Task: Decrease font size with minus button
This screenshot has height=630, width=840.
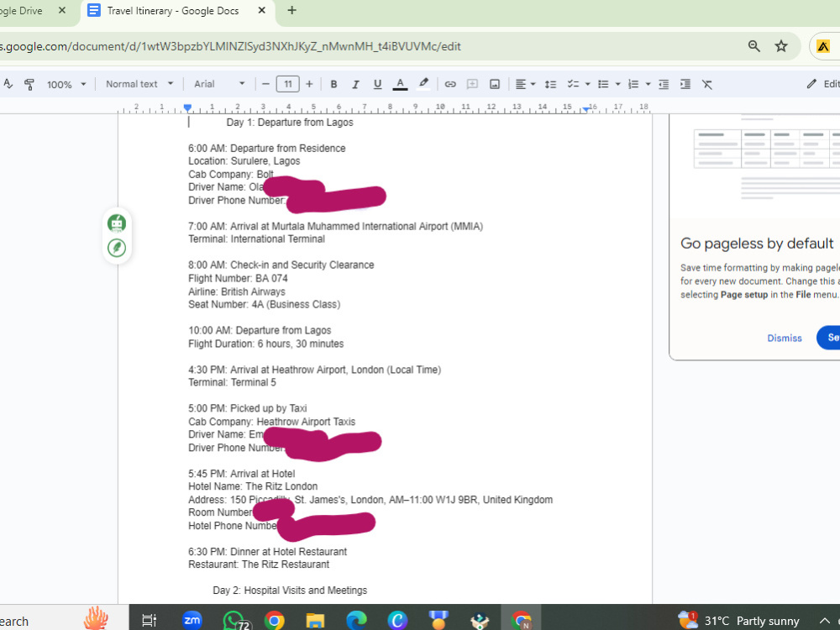Action: tap(265, 84)
